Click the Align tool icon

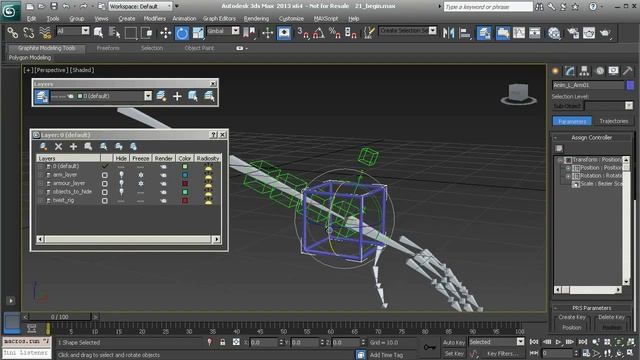tap(465, 33)
